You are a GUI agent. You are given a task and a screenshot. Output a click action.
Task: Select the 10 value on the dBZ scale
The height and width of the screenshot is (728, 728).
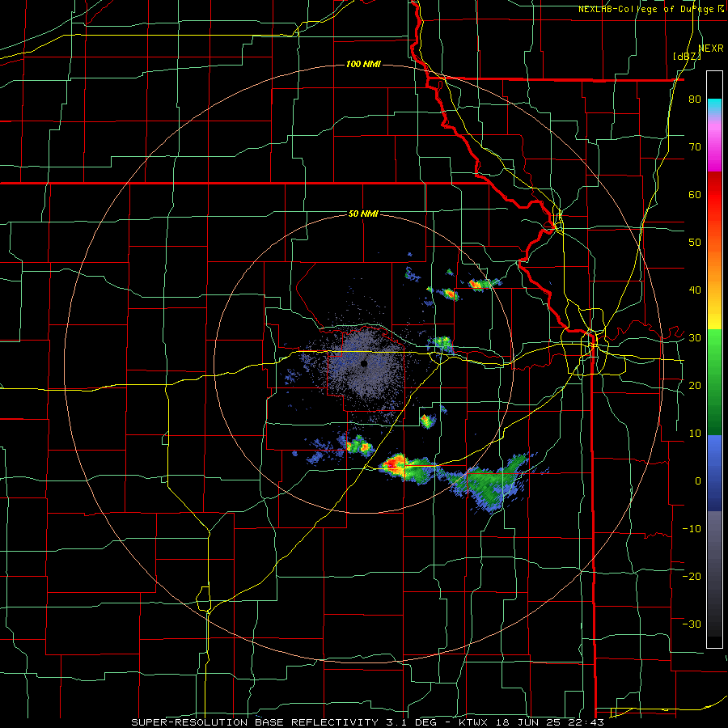[x=695, y=434]
